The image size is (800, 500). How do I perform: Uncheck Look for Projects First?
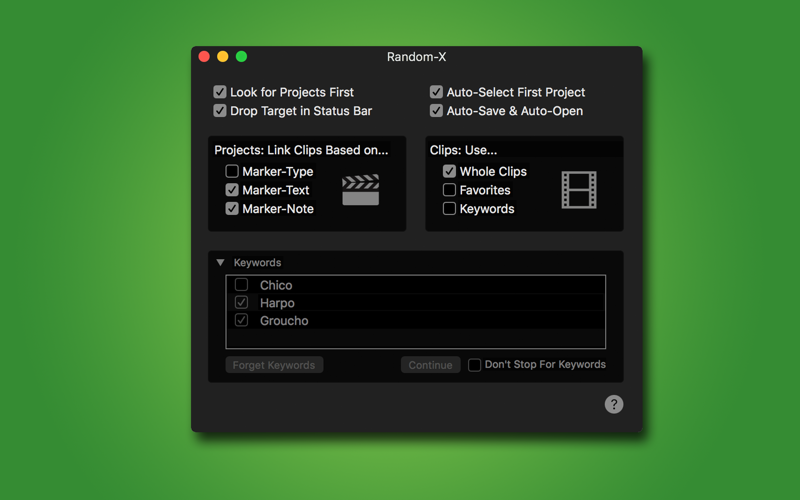coord(220,92)
